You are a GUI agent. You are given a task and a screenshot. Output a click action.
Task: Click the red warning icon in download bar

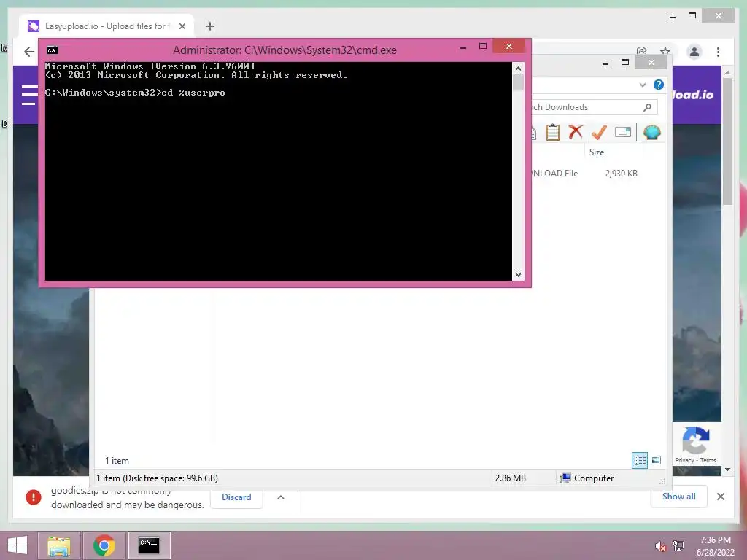pos(34,497)
